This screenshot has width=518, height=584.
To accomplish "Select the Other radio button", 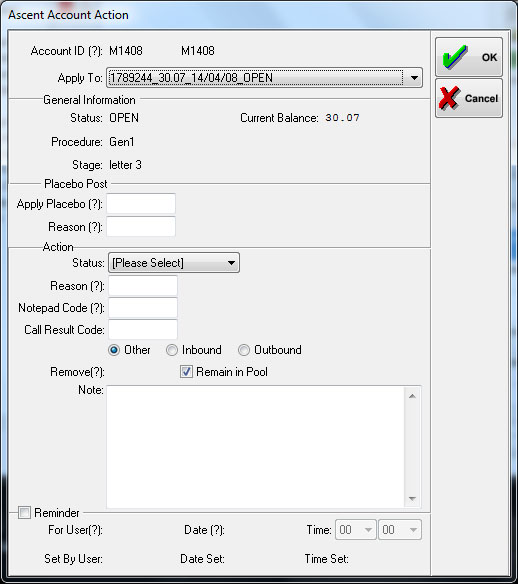I will point(114,350).
